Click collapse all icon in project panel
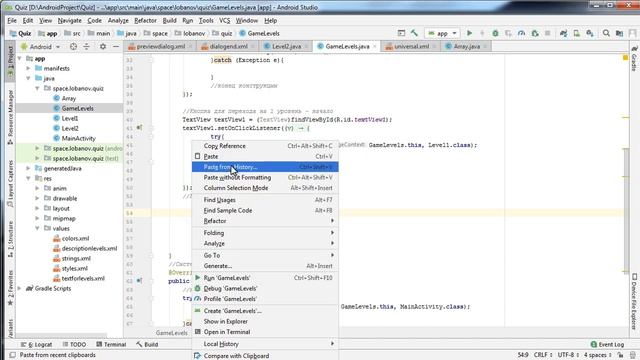The image size is (640, 360). pyautogui.click(x=87, y=47)
